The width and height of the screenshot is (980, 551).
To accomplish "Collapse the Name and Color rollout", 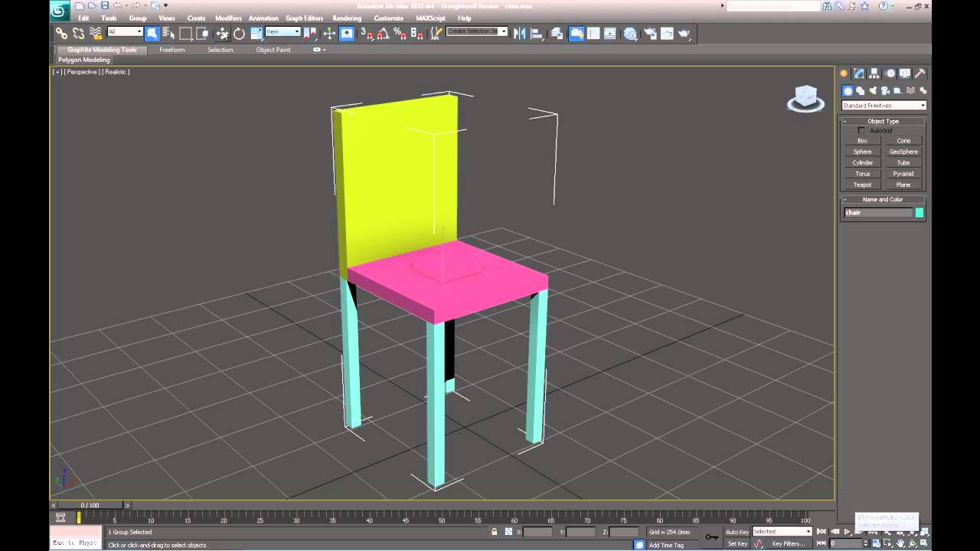I will [884, 199].
